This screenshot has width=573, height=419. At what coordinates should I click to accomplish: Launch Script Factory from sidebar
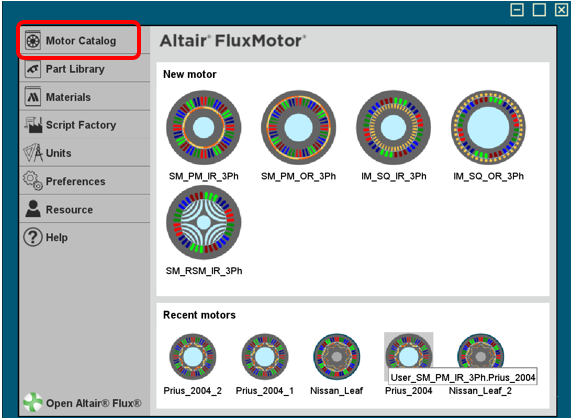33,125
